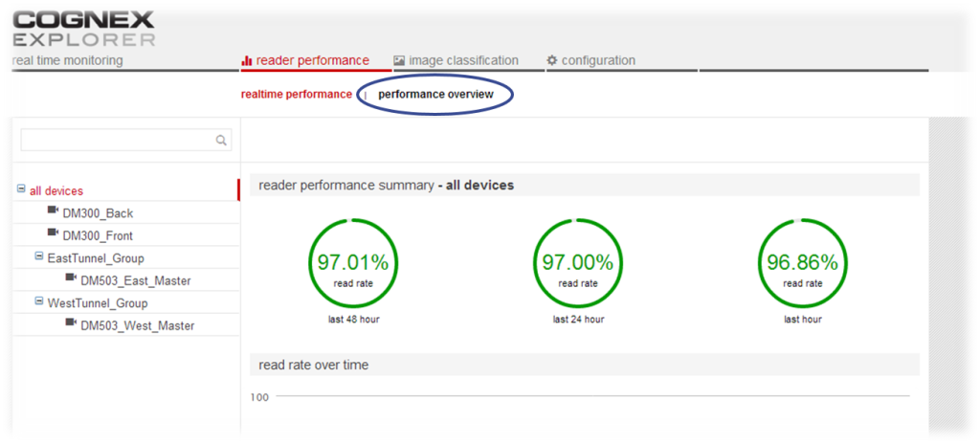Collapse the all devices tree node
980x444 pixels.
point(21,190)
